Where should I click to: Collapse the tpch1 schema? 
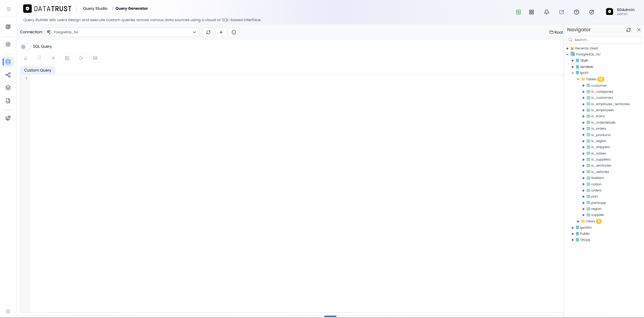(x=573, y=73)
